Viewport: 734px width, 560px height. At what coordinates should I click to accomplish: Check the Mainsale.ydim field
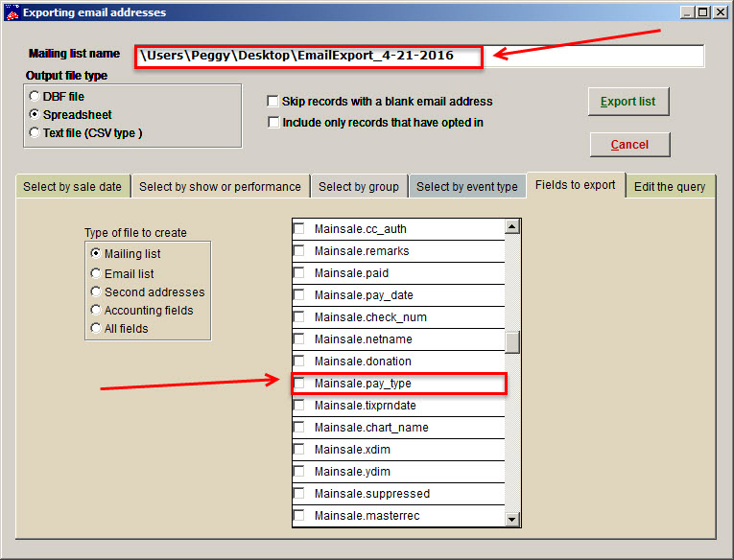298,471
